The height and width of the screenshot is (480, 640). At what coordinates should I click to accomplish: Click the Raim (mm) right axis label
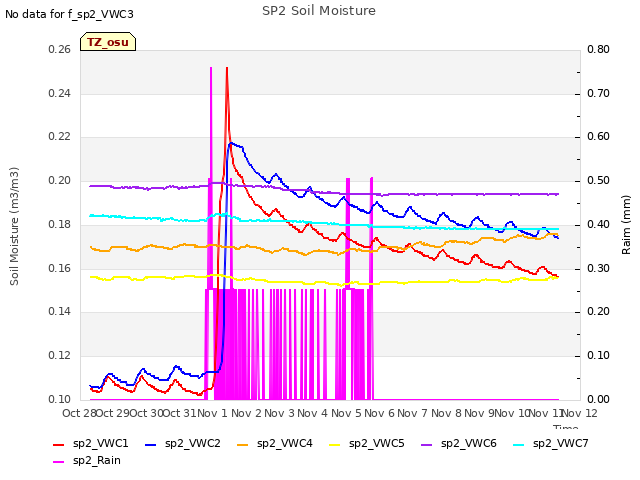point(626,225)
